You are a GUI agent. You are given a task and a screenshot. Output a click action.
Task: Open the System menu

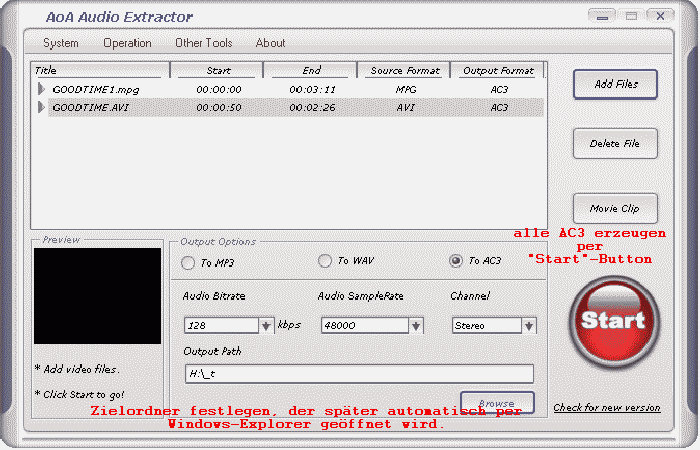click(60, 43)
